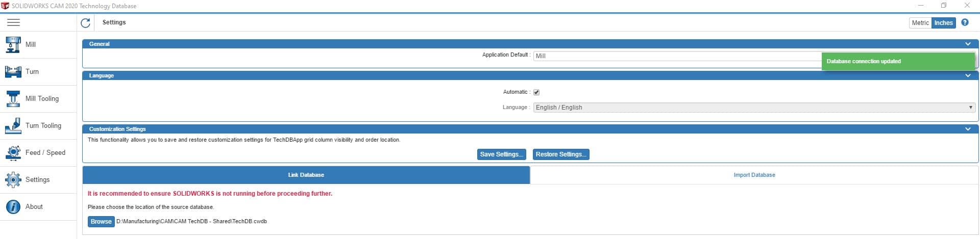Click the Save Settings button
This screenshot has width=980, height=239.
(x=501, y=154)
